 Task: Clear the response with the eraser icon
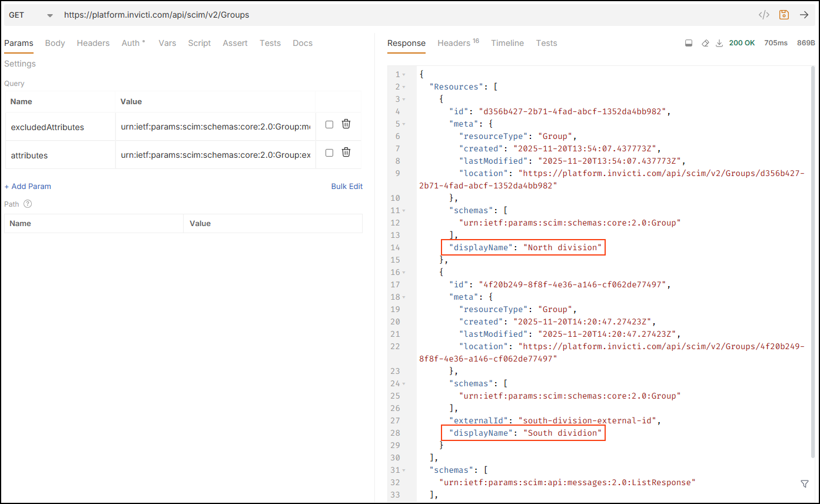(705, 43)
